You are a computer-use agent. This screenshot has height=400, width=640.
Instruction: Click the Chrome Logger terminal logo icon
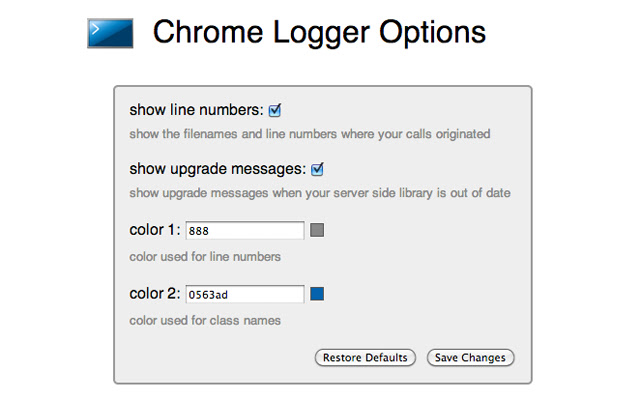click(x=109, y=34)
